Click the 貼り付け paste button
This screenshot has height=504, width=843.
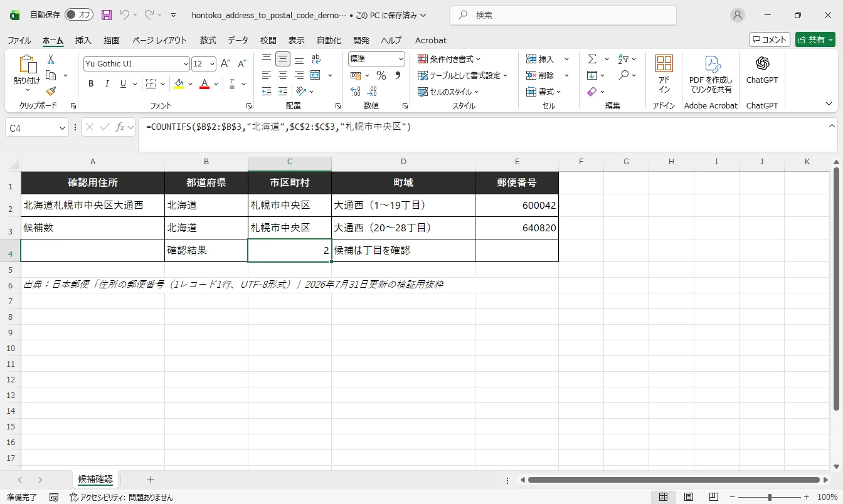(27, 74)
